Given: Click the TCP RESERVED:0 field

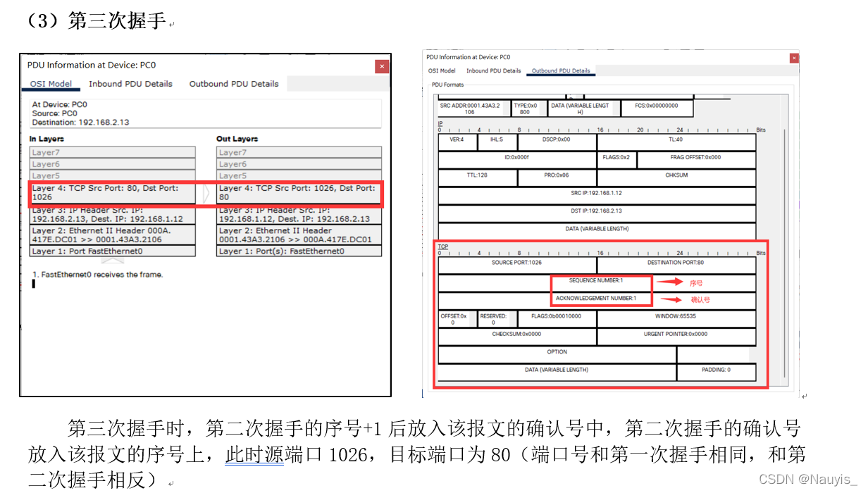Looking at the screenshot, I should coord(497,319).
